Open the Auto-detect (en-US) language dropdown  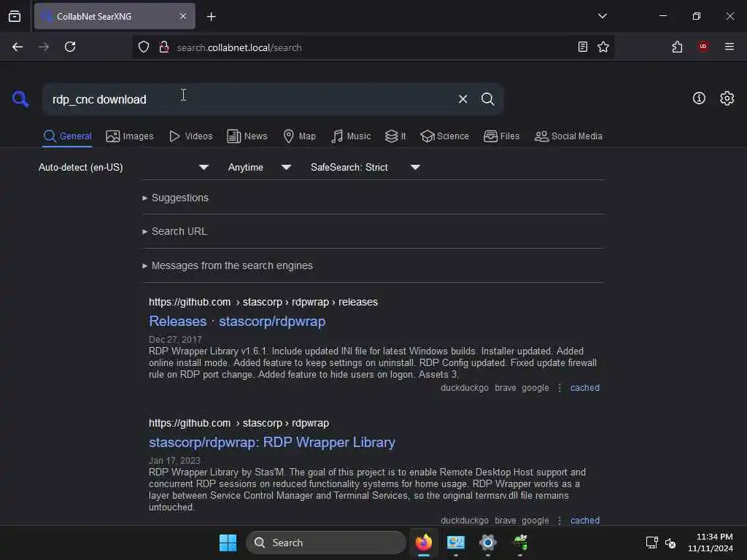pyautogui.click(x=123, y=167)
